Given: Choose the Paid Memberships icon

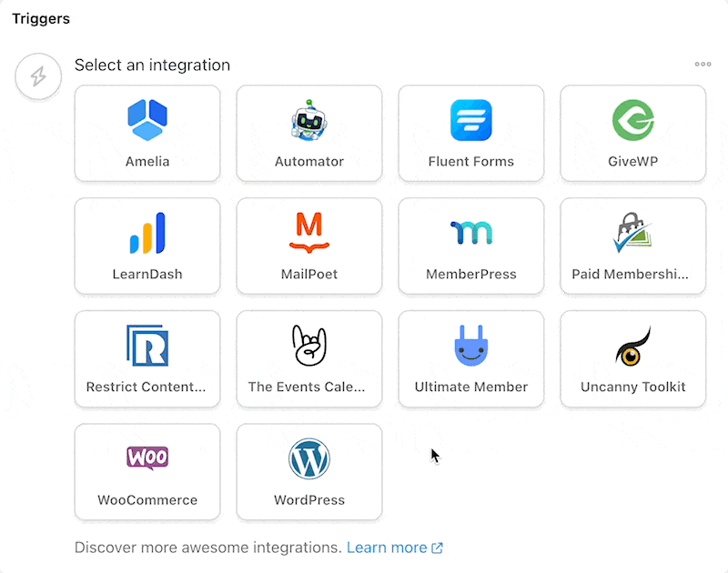Looking at the screenshot, I should pyautogui.click(x=632, y=233).
